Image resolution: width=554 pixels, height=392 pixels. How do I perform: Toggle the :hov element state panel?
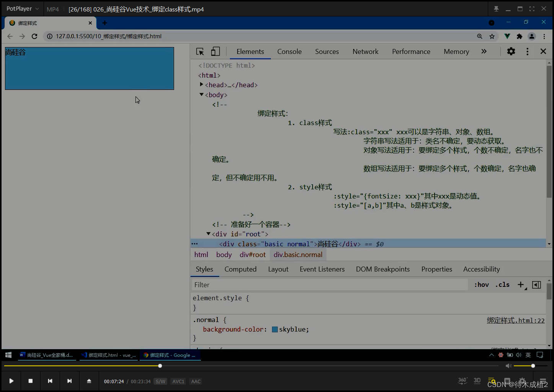tap(481, 285)
